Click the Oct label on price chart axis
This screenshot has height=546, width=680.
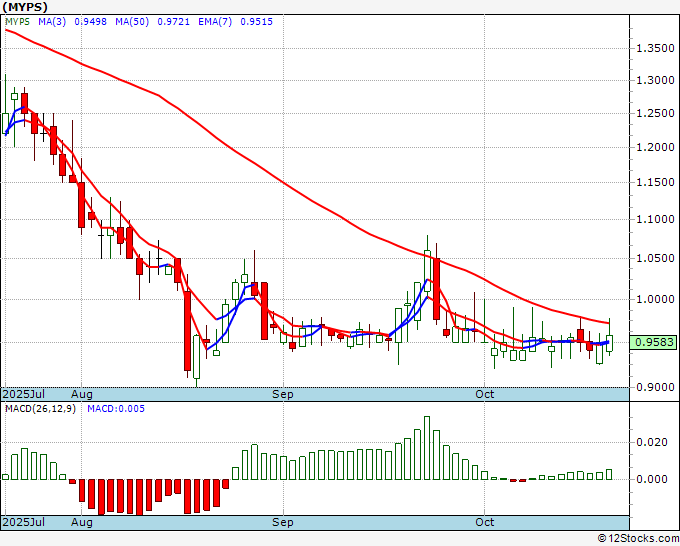click(484, 394)
